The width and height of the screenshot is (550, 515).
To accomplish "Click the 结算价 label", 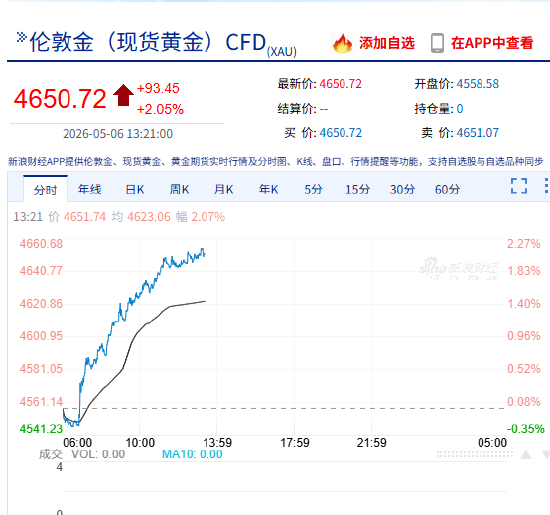I will tap(297, 109).
